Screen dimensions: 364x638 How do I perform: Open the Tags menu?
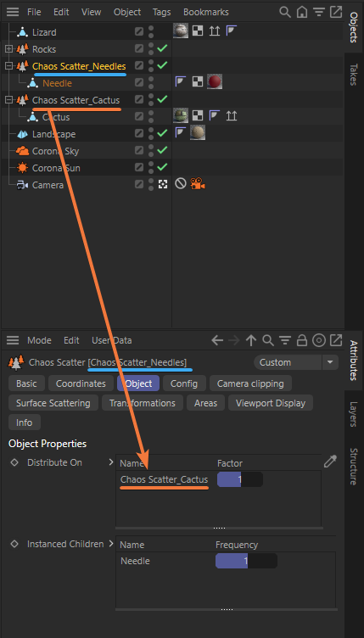coord(161,12)
